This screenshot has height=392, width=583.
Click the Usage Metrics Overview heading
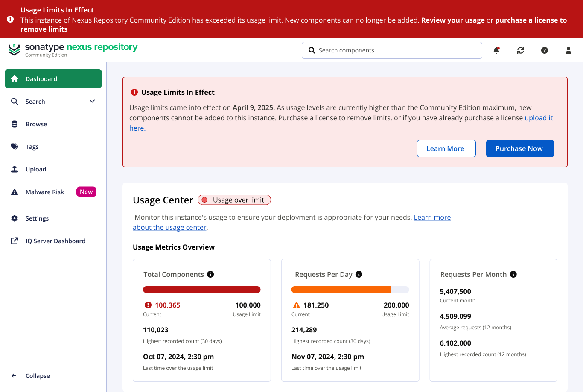click(x=174, y=247)
